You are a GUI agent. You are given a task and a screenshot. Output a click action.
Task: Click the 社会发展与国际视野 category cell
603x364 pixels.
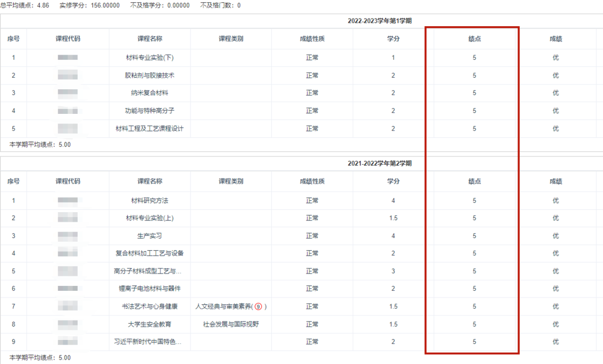pos(231,324)
